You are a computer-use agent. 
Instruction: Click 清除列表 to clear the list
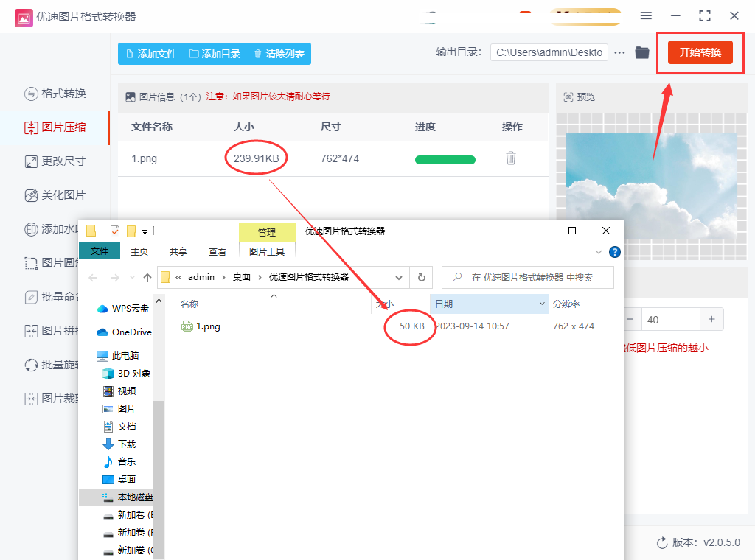click(x=279, y=54)
